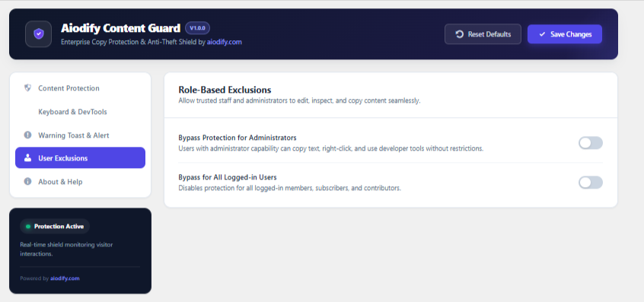The image size is (644, 302).
Task: Select the User Exclusions tab
Action: [x=80, y=158]
